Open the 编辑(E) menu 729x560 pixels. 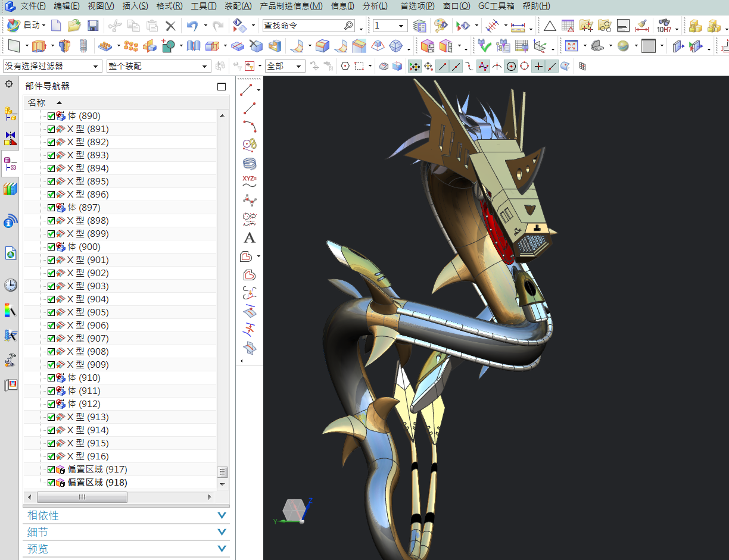(67, 6)
